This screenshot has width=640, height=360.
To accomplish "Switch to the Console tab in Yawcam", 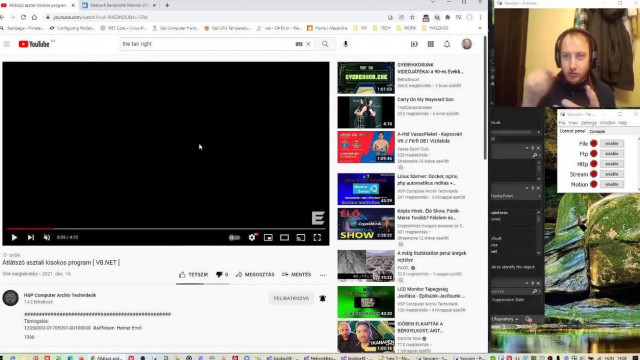I will [597, 131].
